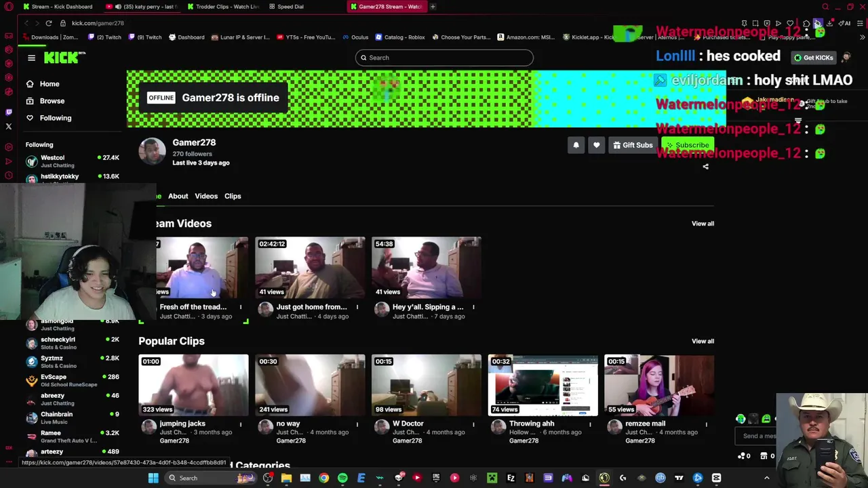Switch to the Videos tab

click(x=206, y=196)
